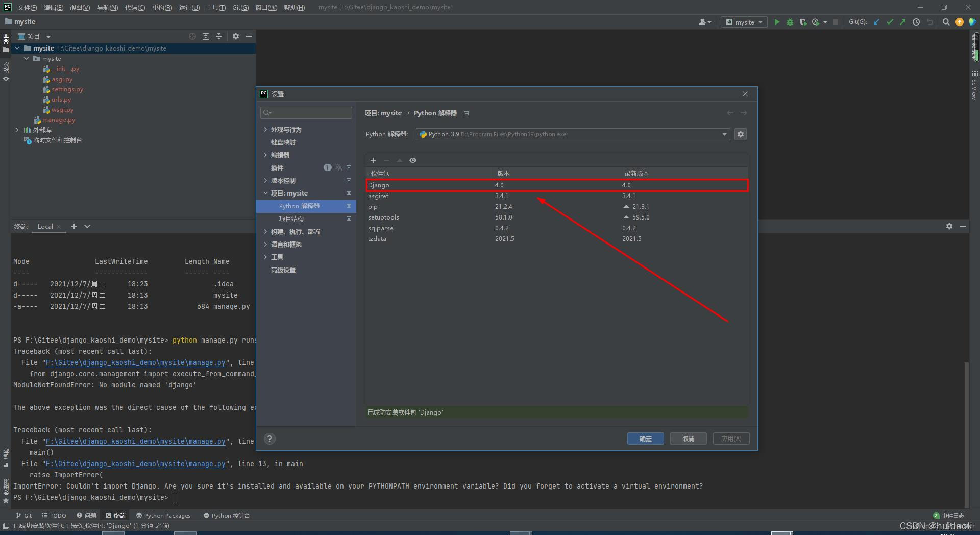Open Git menu in menu bar
Image resolution: width=980 pixels, height=535 pixels.
click(x=240, y=7)
